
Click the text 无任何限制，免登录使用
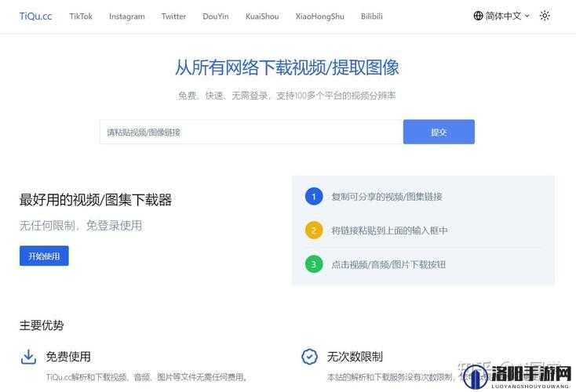click(81, 225)
